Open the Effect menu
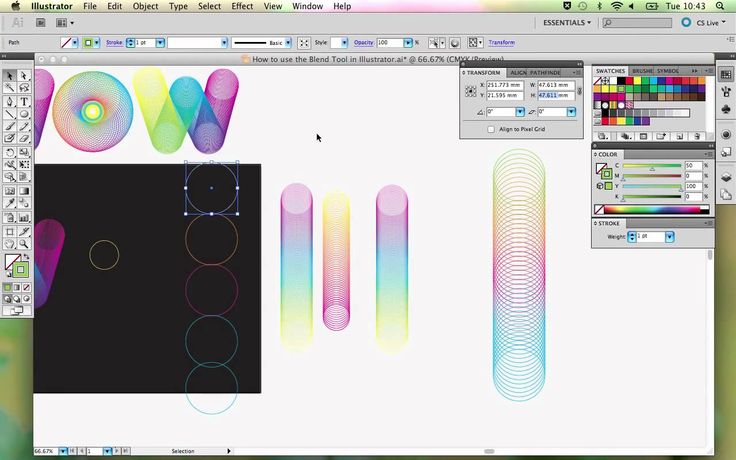This screenshot has width=736, height=460. 242,6
